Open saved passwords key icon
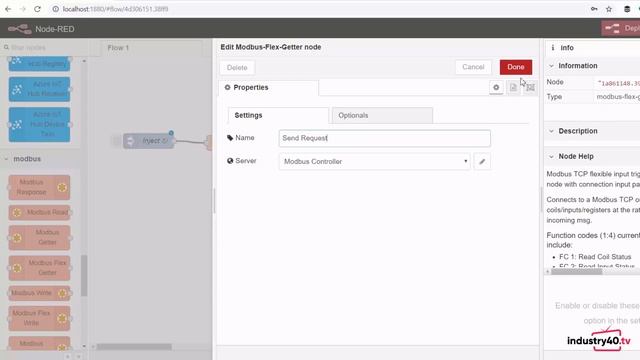The width and height of the screenshot is (640, 360). click(594, 9)
